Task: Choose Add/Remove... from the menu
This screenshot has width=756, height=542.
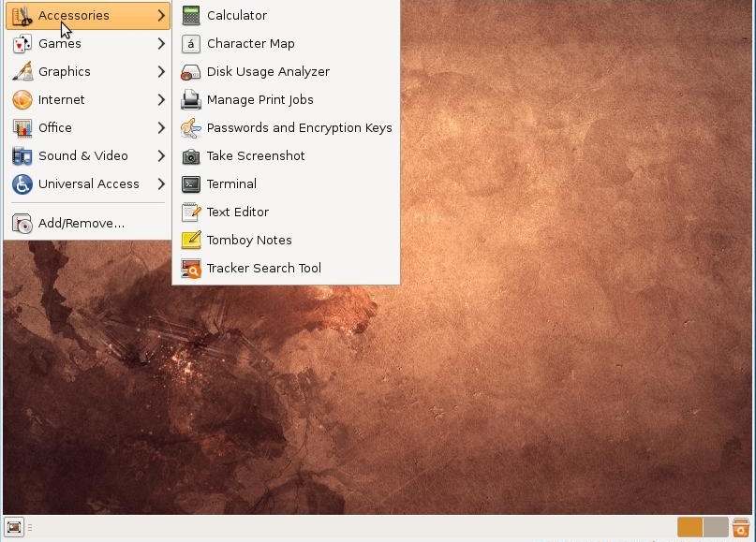Action: 88,224
